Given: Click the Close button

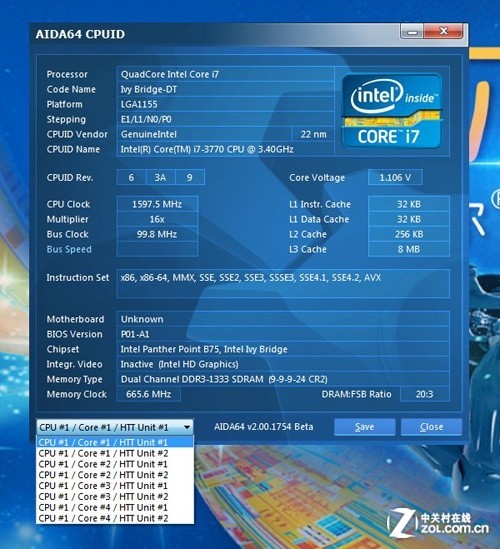Looking at the screenshot, I should 431,427.
